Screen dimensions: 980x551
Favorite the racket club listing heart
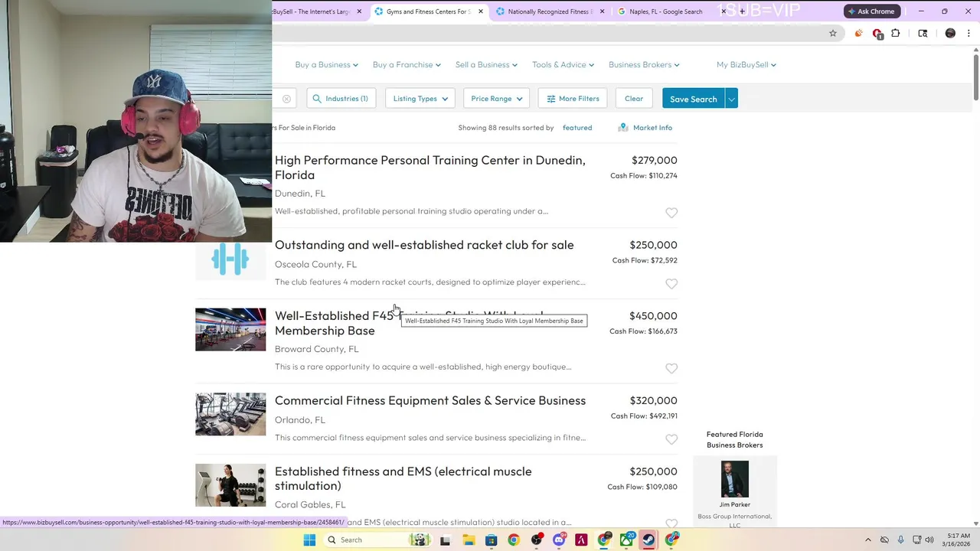(x=671, y=284)
